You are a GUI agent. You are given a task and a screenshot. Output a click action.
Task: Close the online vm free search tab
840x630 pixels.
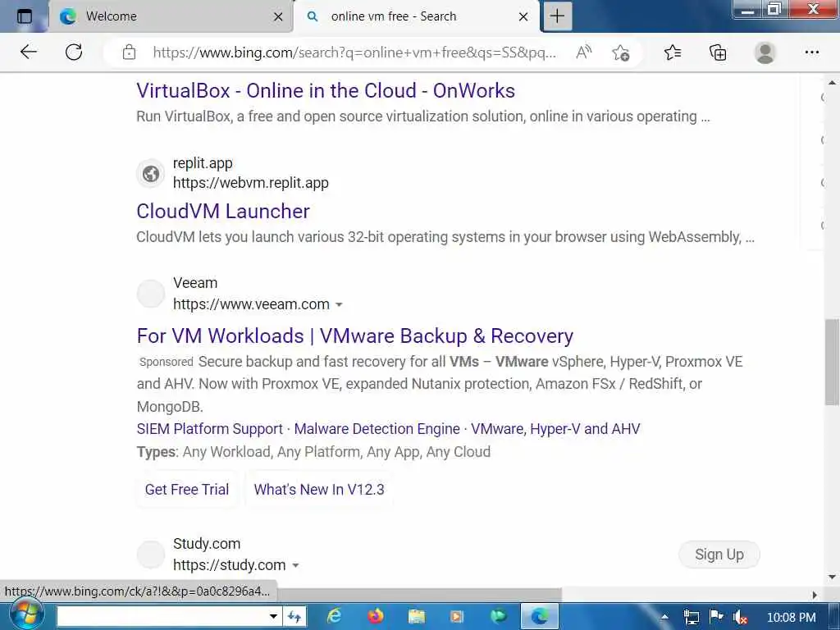coord(523,16)
